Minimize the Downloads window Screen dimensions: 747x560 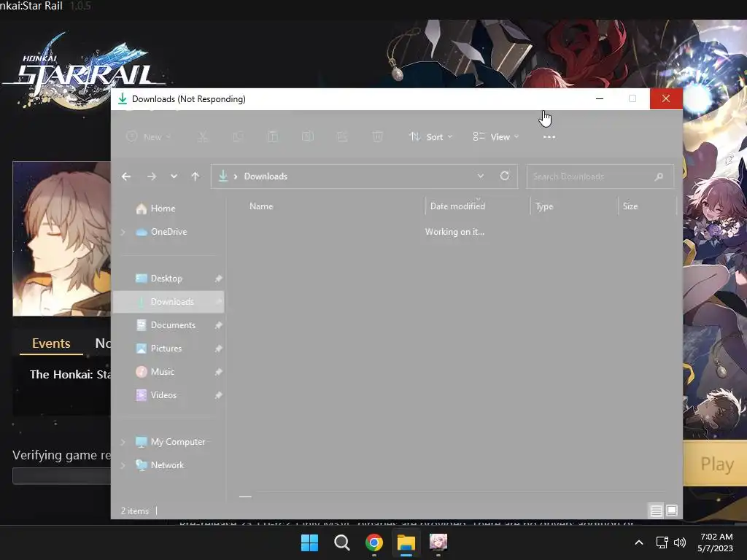(600, 99)
